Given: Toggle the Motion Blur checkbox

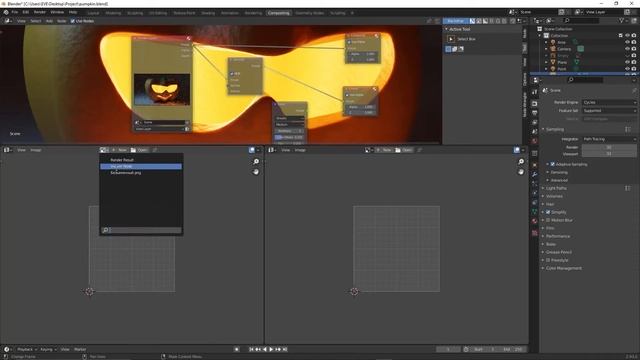Looking at the screenshot, I should click(548, 220).
